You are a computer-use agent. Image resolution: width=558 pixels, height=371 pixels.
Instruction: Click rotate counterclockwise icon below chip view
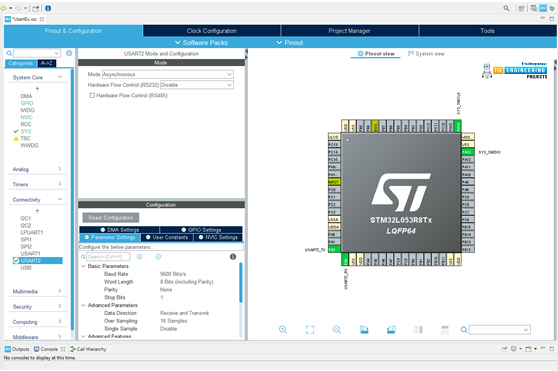pyautogui.click(x=391, y=330)
